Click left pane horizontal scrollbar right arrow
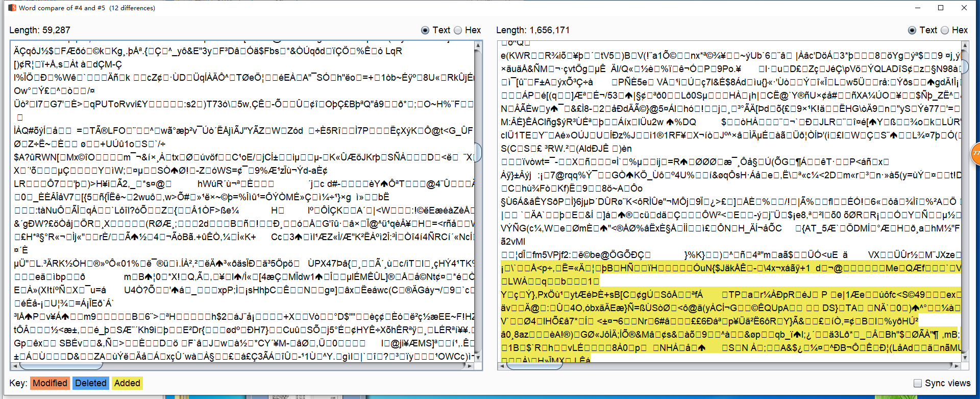 (x=470, y=366)
